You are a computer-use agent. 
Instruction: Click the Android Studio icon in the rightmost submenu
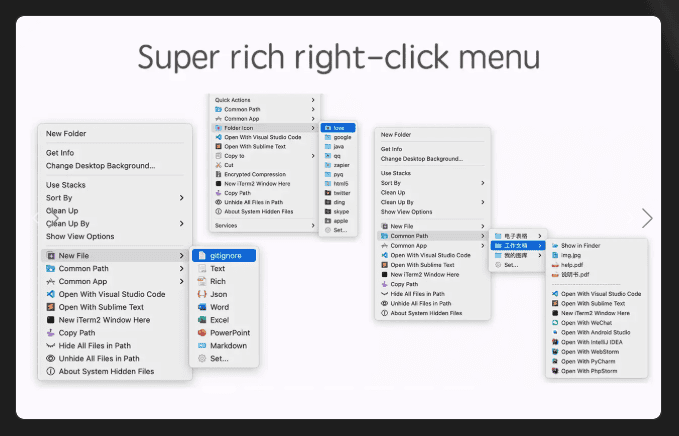(x=555, y=333)
